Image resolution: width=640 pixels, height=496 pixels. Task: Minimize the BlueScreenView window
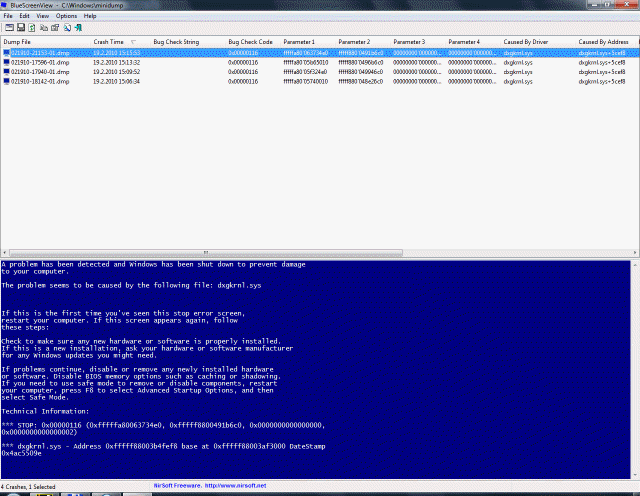pyautogui.click(x=594, y=4)
